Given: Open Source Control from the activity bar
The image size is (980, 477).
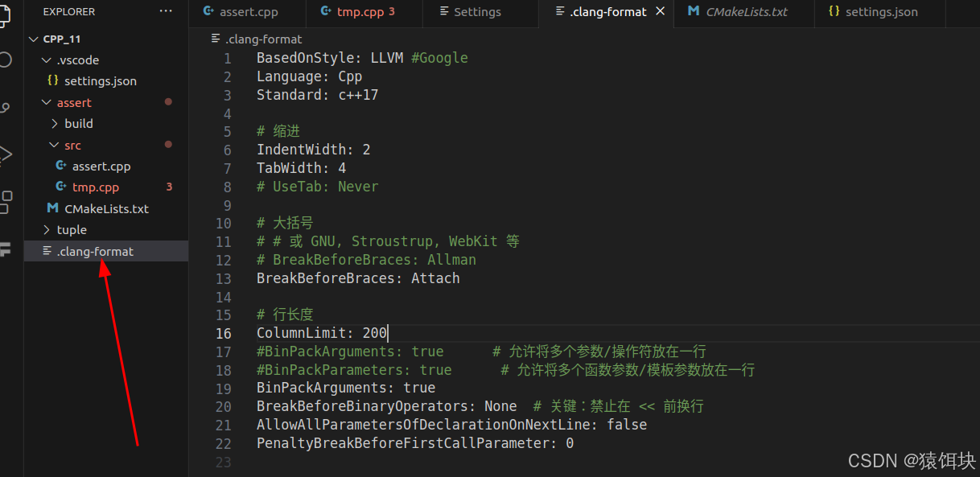Looking at the screenshot, I should 6,105.
